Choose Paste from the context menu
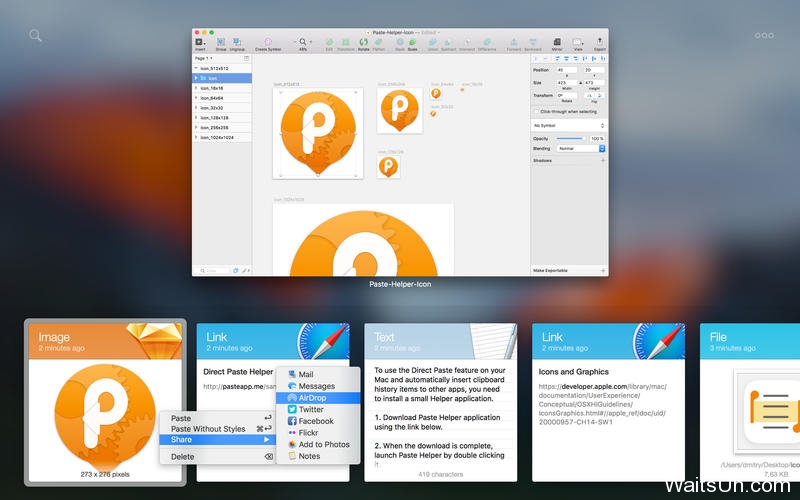800x500 pixels. click(x=217, y=418)
